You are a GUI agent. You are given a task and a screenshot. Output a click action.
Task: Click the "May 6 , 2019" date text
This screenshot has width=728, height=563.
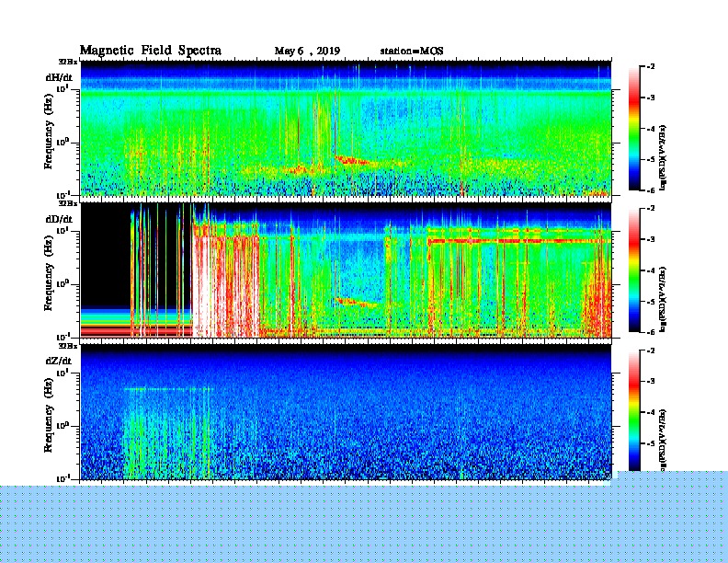pyautogui.click(x=307, y=51)
